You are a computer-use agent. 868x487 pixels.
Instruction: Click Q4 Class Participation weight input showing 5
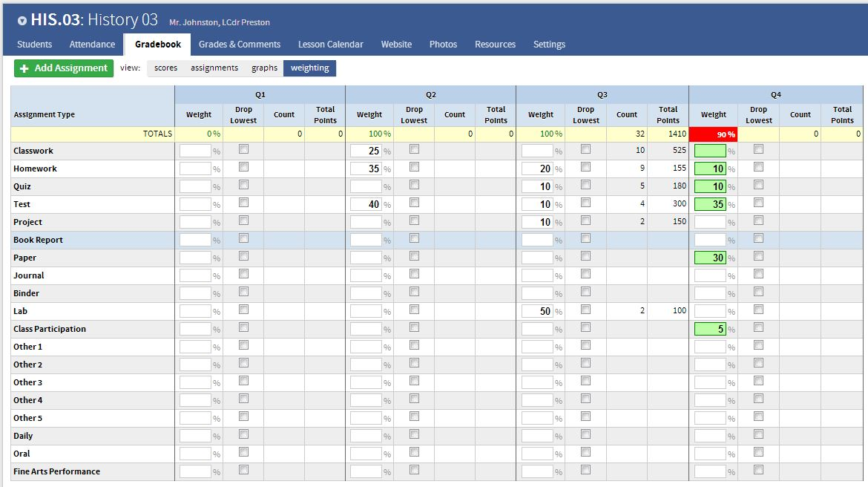click(x=711, y=329)
